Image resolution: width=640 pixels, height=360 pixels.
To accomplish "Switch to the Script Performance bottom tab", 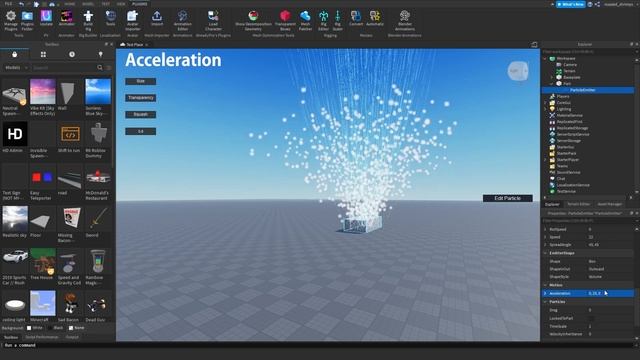I will (42, 337).
